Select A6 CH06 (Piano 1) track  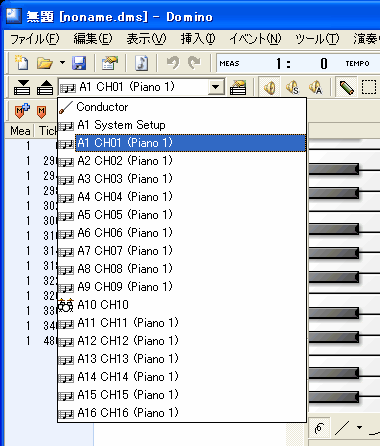(x=182, y=233)
